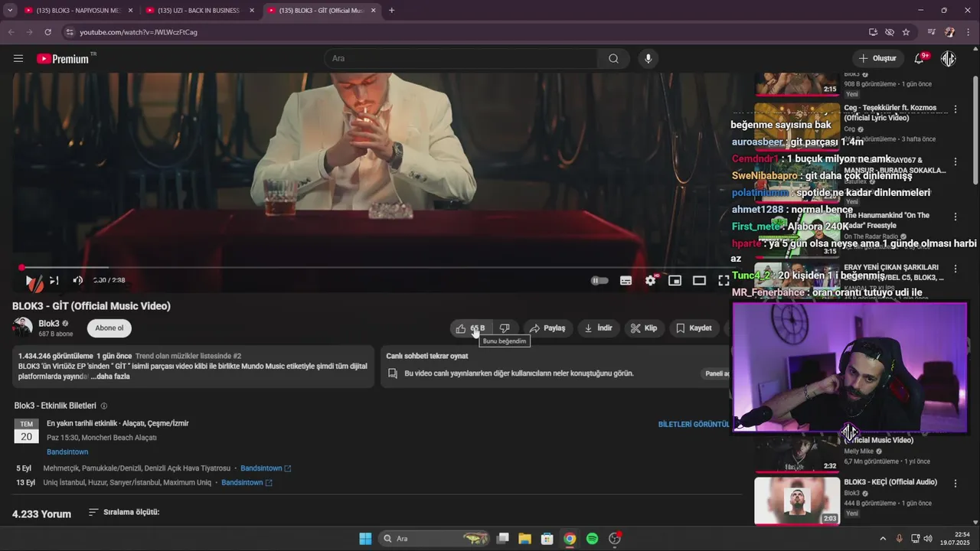Open the tab search dropdown arrow
Screen dimensions: 980x551
pyautogui.click(x=9, y=11)
